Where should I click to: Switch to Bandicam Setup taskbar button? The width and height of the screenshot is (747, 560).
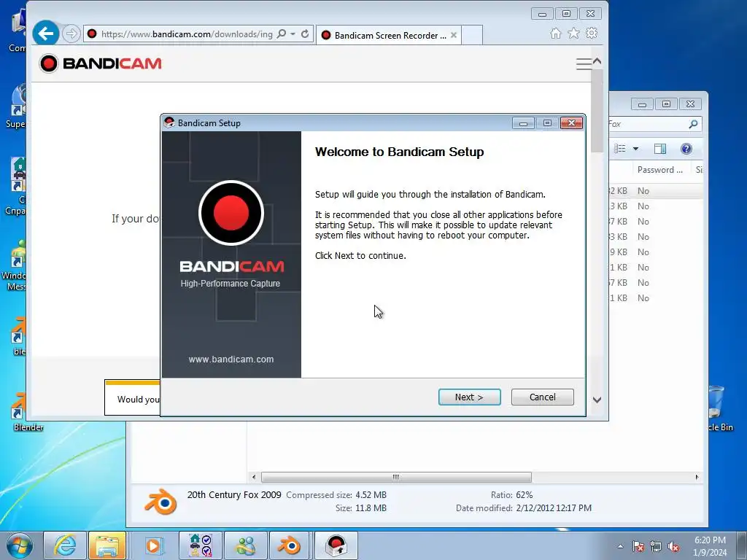(x=336, y=545)
